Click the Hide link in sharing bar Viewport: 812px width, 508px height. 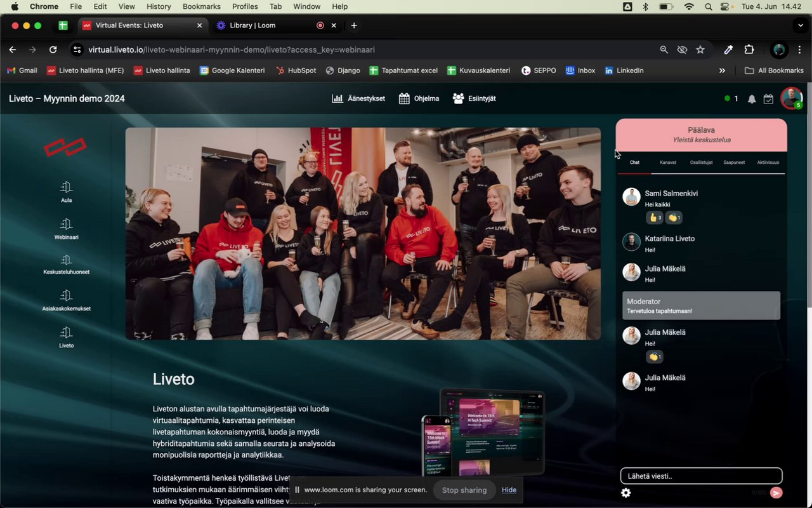509,490
